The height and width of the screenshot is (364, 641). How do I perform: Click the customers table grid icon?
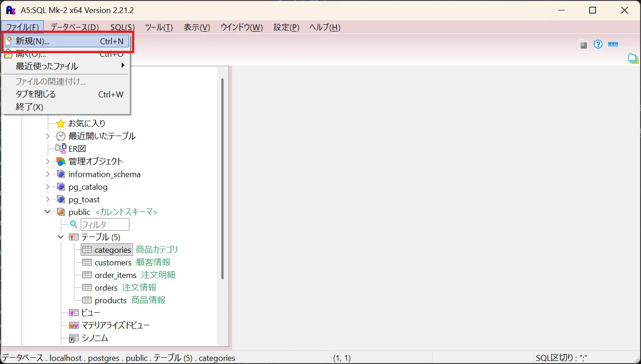(x=87, y=262)
